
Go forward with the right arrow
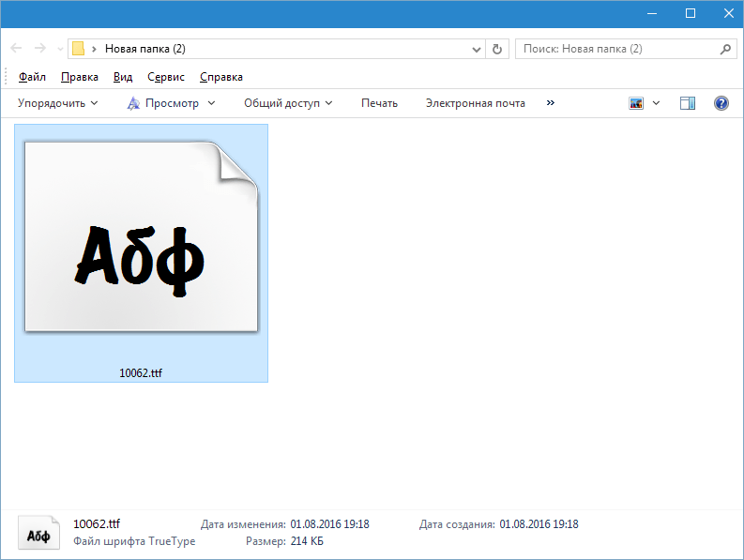[40, 48]
